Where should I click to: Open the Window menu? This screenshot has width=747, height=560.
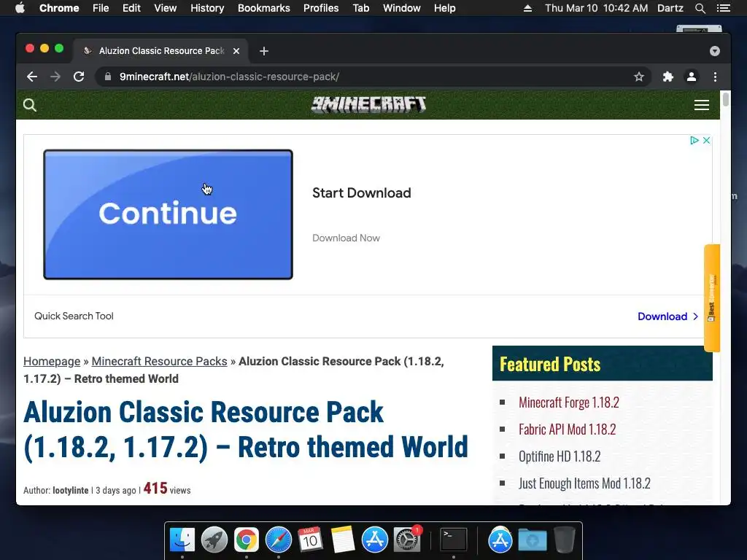[402, 8]
